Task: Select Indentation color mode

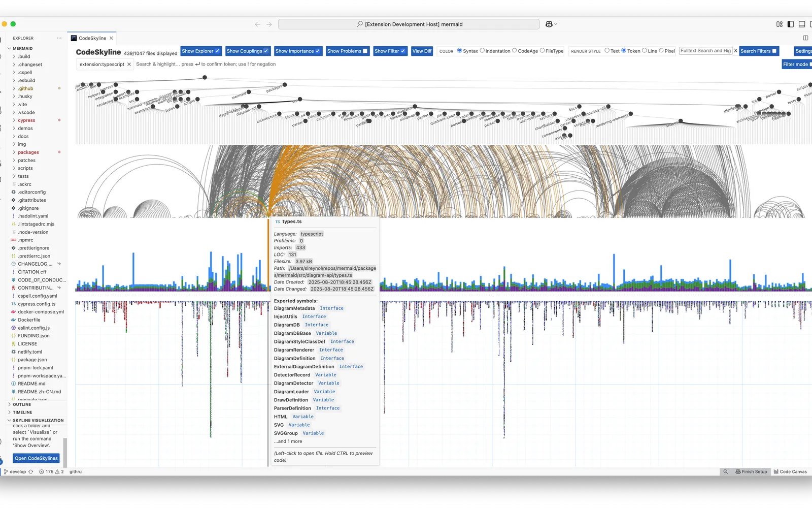Action: 482,50
